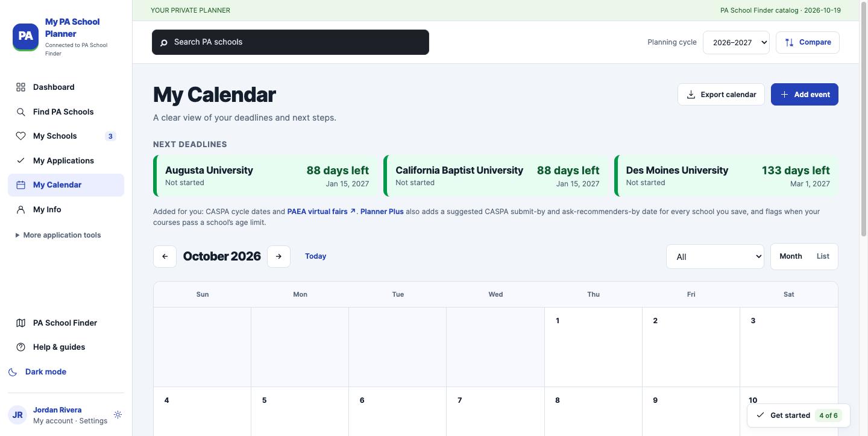The image size is (868, 436).
Task: Open the PAEA virtual fairs link
Action: point(321,212)
